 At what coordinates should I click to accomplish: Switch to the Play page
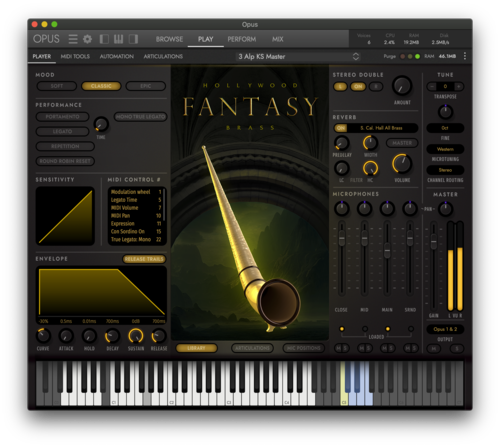pos(205,39)
